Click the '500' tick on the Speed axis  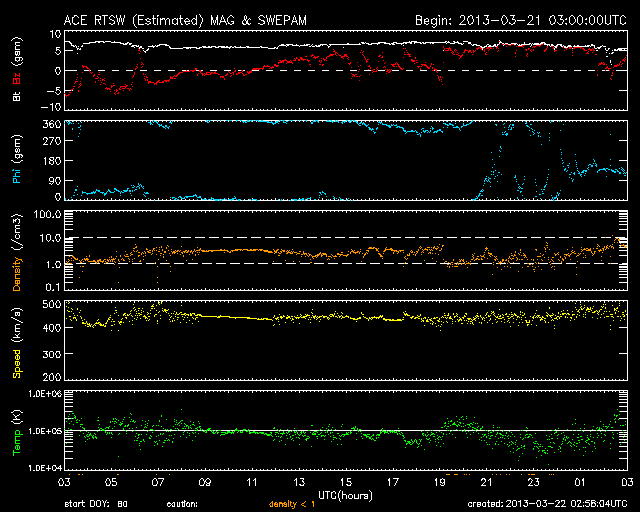(x=52, y=304)
